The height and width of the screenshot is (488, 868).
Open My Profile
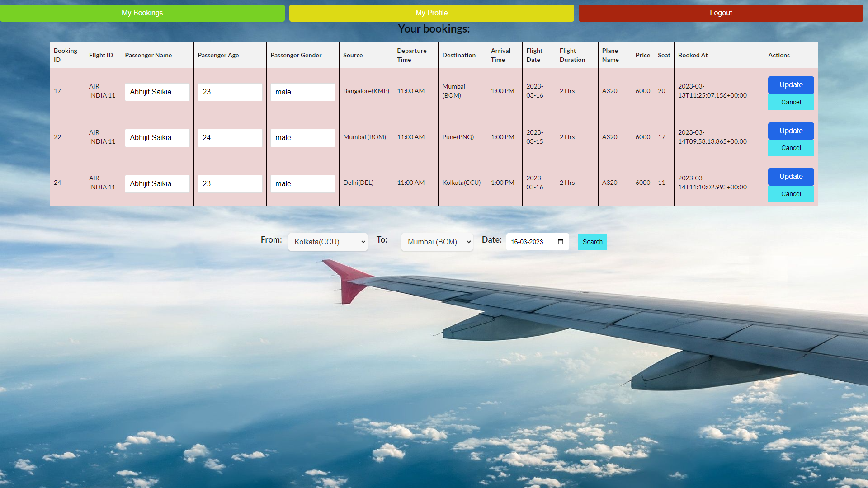[x=431, y=13]
